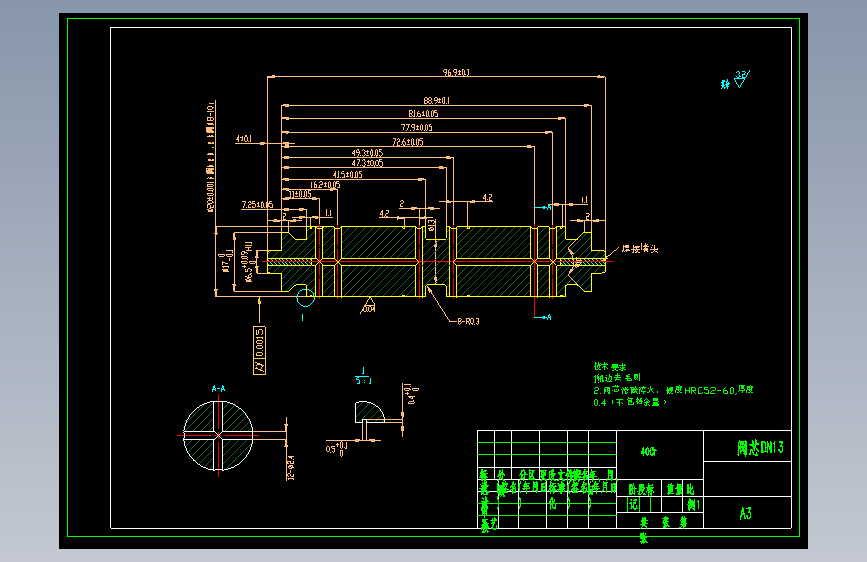
Task: Select the 0.0015 geometric tolerance frame
Action: 259,350
